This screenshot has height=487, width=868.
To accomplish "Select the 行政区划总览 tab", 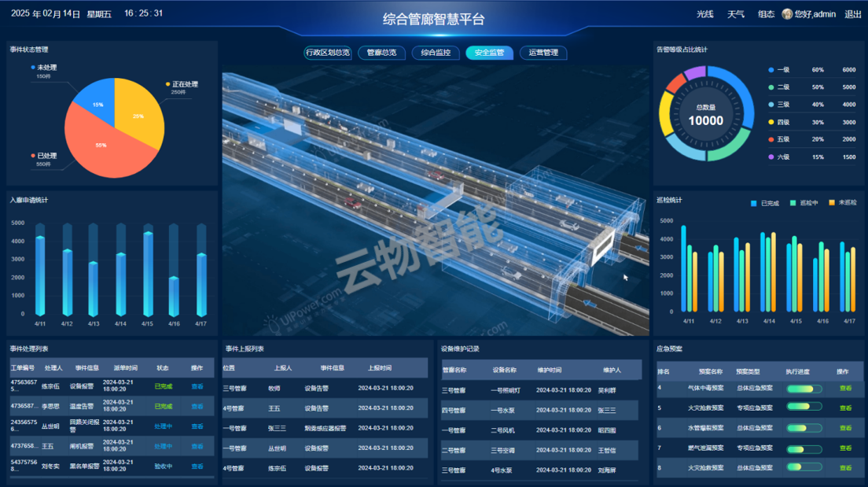I will (327, 53).
